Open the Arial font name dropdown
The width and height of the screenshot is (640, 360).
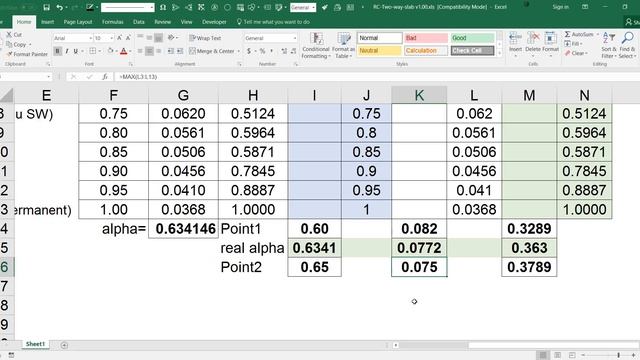pyautogui.click(x=90, y=38)
